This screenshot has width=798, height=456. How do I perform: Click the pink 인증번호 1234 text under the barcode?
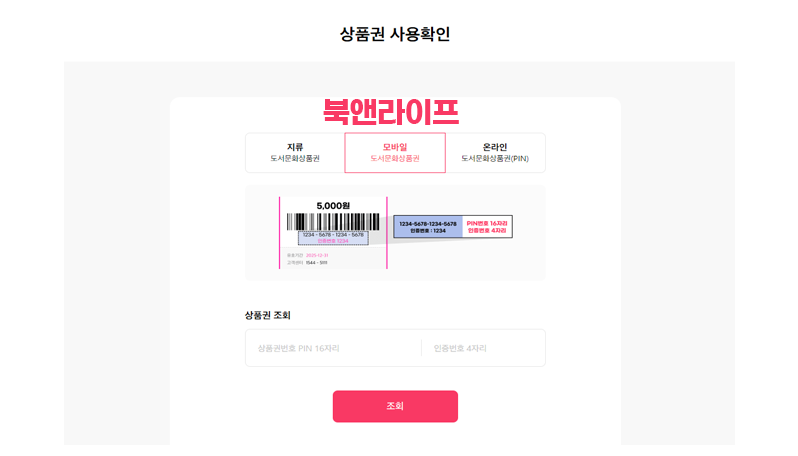point(333,241)
